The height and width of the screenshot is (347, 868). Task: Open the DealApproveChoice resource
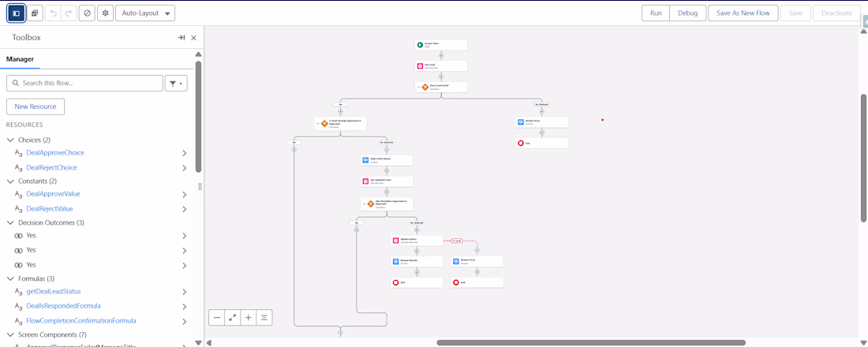pos(55,152)
